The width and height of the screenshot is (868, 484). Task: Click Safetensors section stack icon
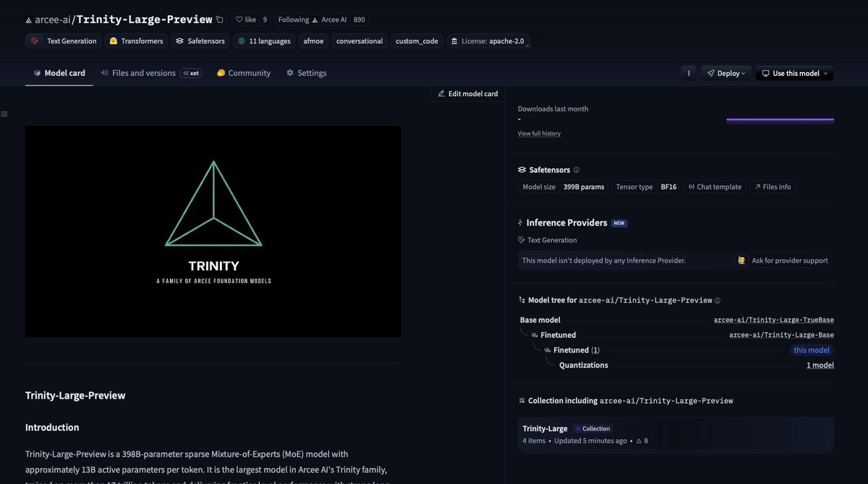coord(522,170)
